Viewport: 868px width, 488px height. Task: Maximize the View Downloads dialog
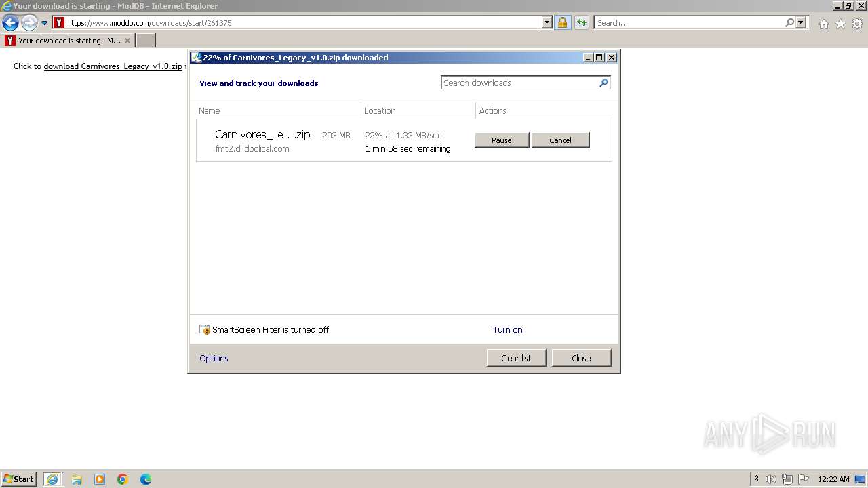pyautogui.click(x=599, y=58)
